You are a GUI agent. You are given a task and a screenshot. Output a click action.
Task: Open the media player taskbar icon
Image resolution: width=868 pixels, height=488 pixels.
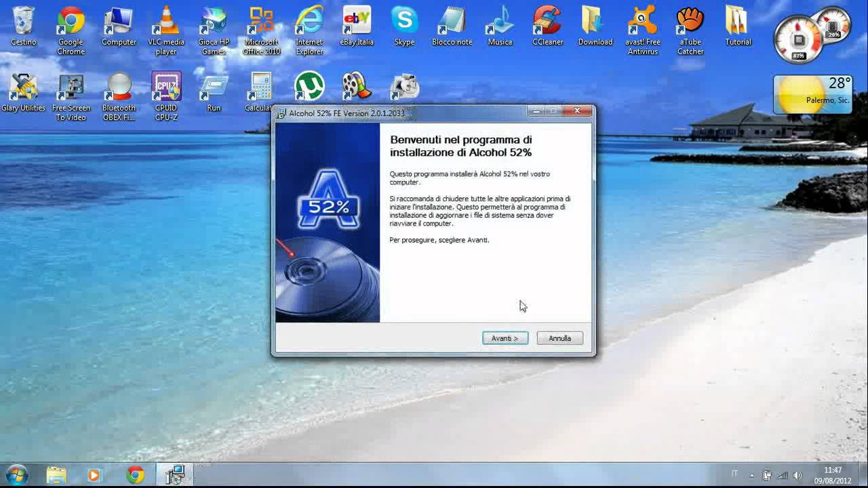point(94,475)
